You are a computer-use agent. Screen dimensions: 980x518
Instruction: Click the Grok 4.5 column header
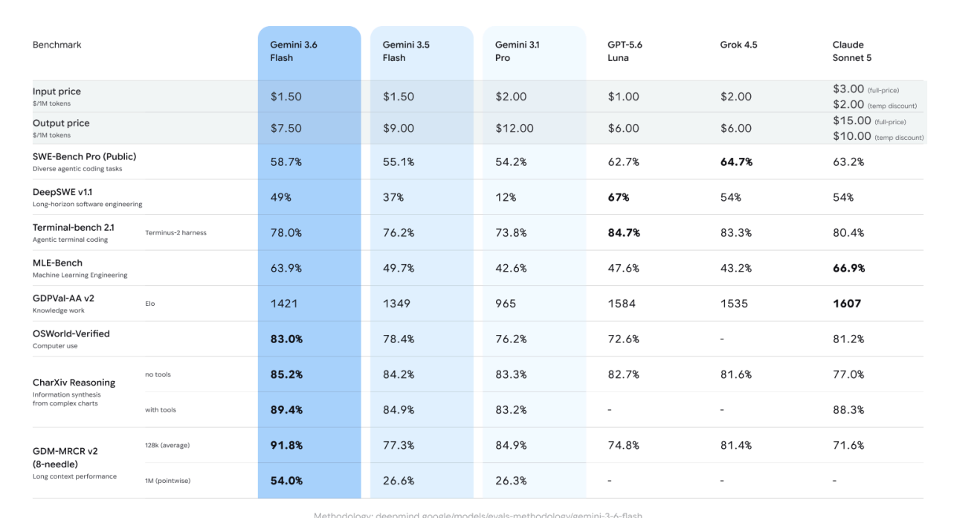[x=739, y=45]
